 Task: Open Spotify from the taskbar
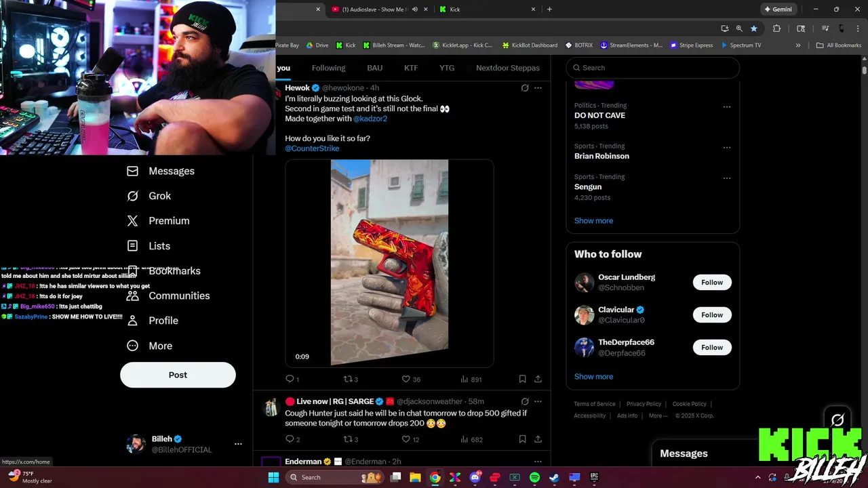click(x=534, y=477)
